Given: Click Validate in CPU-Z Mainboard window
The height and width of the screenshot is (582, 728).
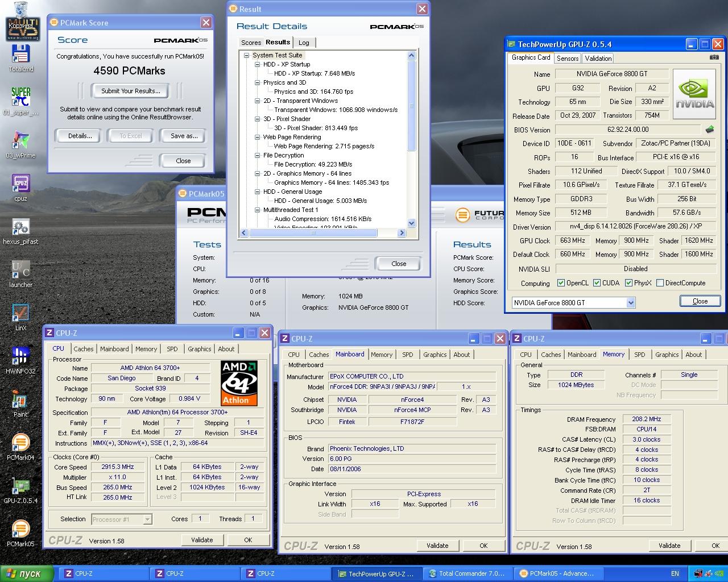Looking at the screenshot, I should 437,546.
